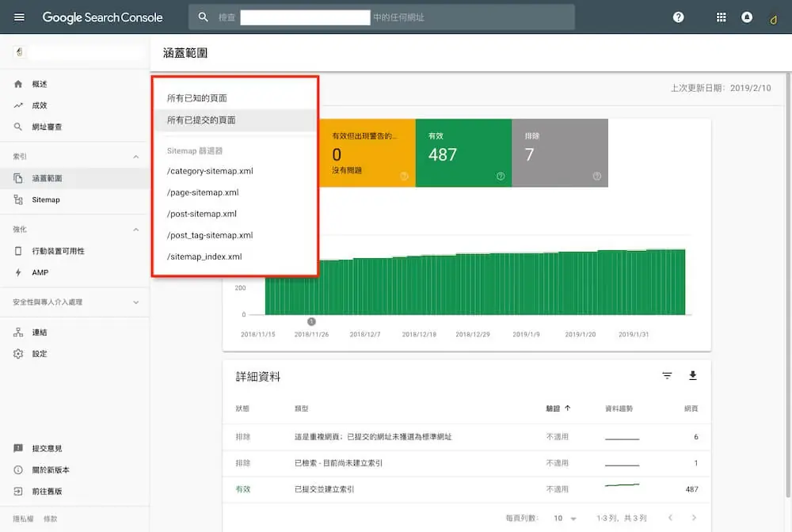
Task: Click the 資料趨勢 column header
Action: coord(619,408)
